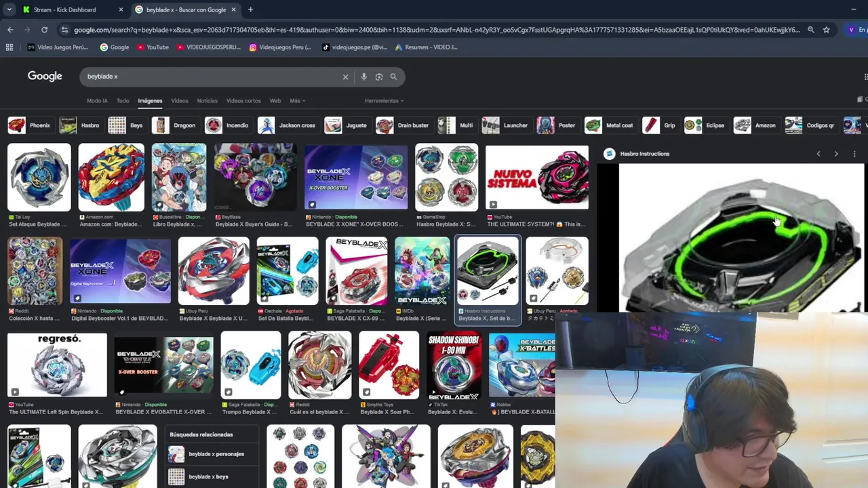The image size is (868, 488).
Task: Open Hasbro Instructions battle set thumbnail
Action: point(488,270)
